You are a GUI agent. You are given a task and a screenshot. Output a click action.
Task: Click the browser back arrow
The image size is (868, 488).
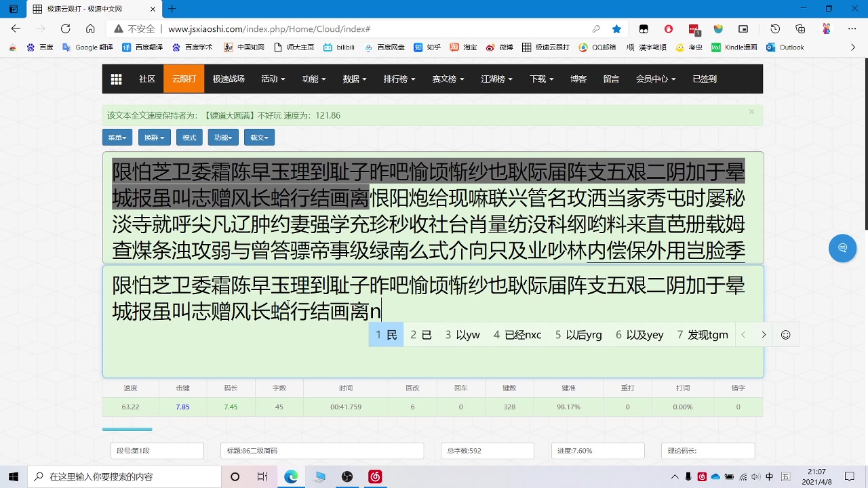click(16, 28)
